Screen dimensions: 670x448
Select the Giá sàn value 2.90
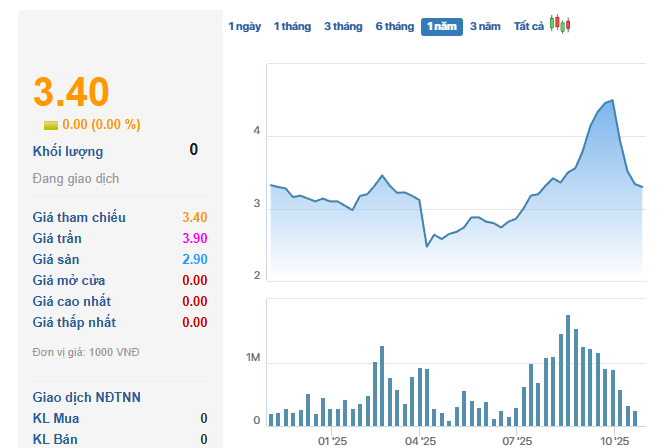click(194, 259)
